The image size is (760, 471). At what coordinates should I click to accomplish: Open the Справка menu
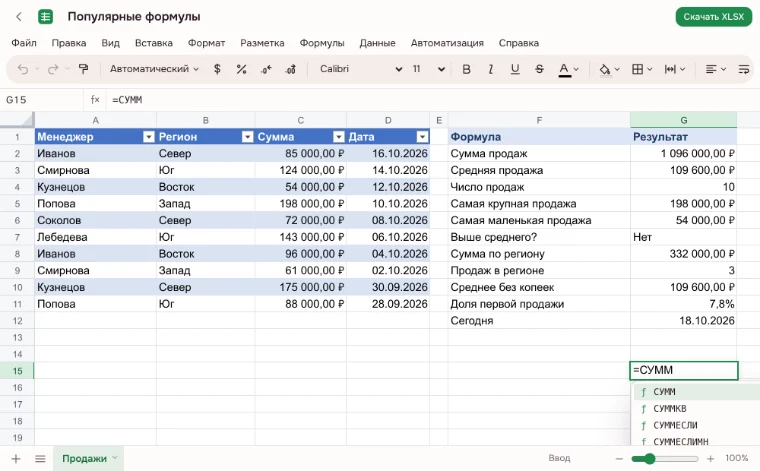(519, 43)
